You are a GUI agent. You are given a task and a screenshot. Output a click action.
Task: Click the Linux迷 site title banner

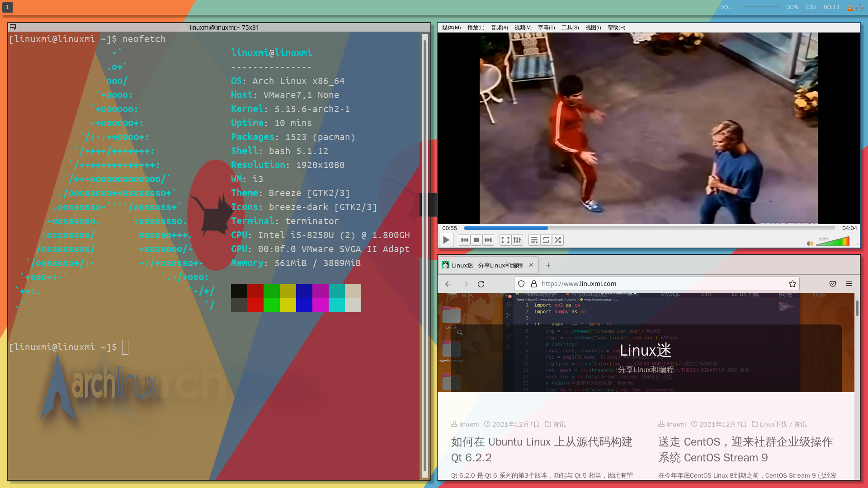point(645,350)
